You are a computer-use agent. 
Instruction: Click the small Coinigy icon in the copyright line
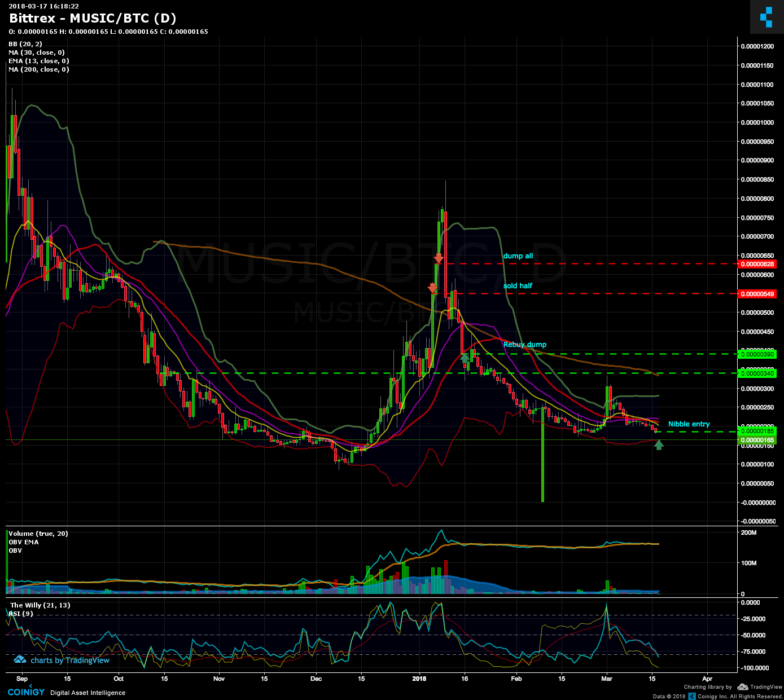[691, 696]
